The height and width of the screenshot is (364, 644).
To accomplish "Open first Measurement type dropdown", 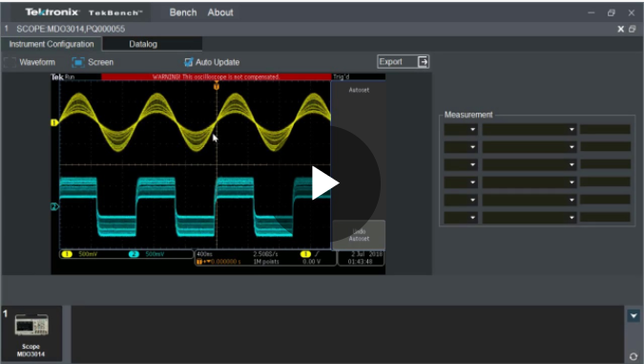I will (529, 130).
